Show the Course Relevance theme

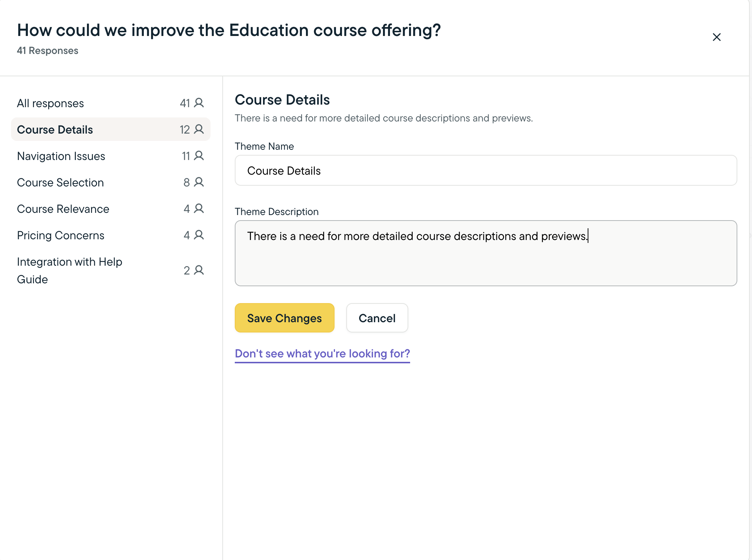coord(63,209)
